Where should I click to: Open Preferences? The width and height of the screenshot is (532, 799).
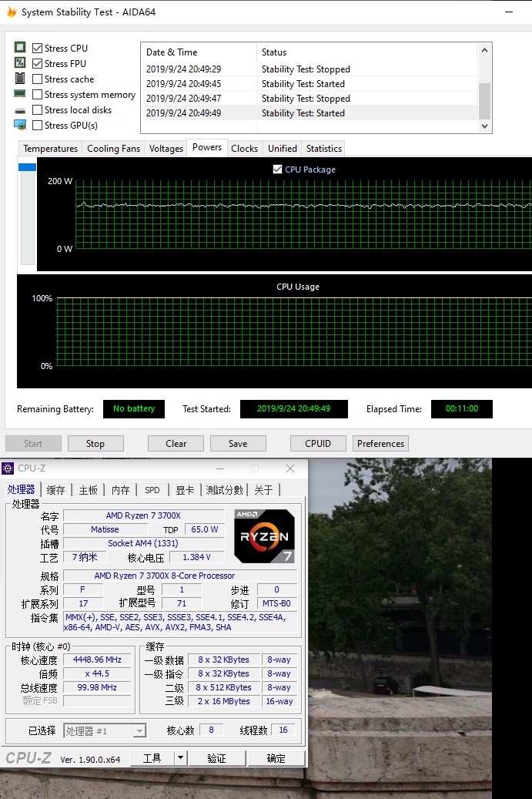(380, 443)
